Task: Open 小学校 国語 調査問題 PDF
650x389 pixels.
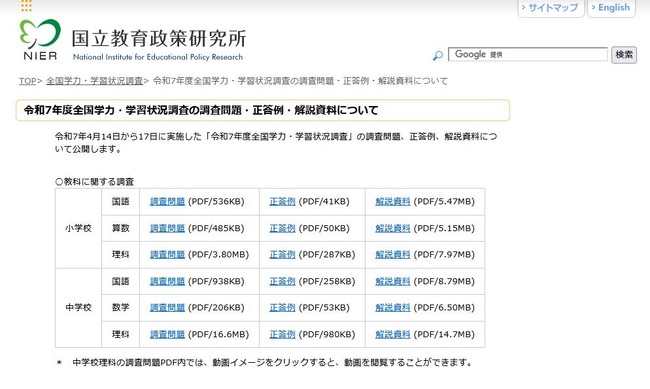Action: click(167, 202)
